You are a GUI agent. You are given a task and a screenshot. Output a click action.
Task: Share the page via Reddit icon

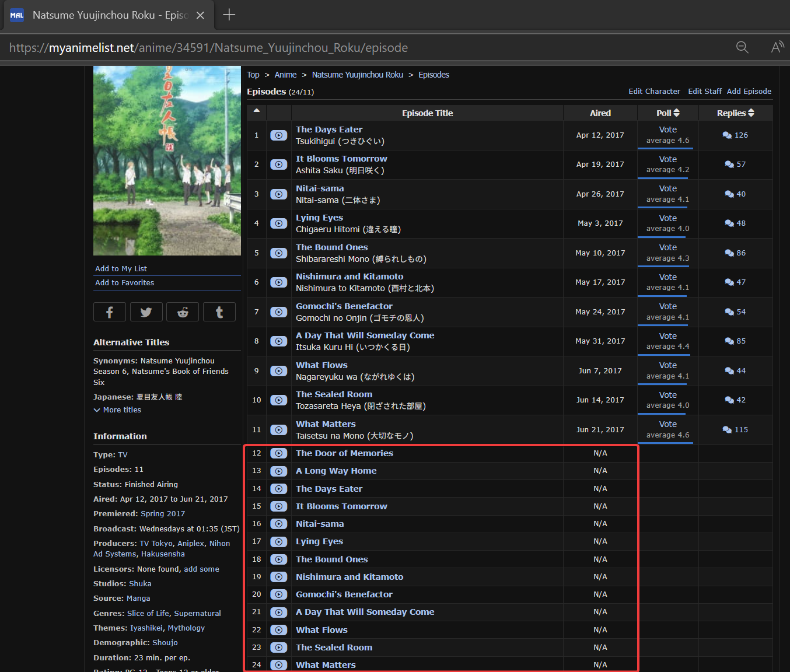183,312
